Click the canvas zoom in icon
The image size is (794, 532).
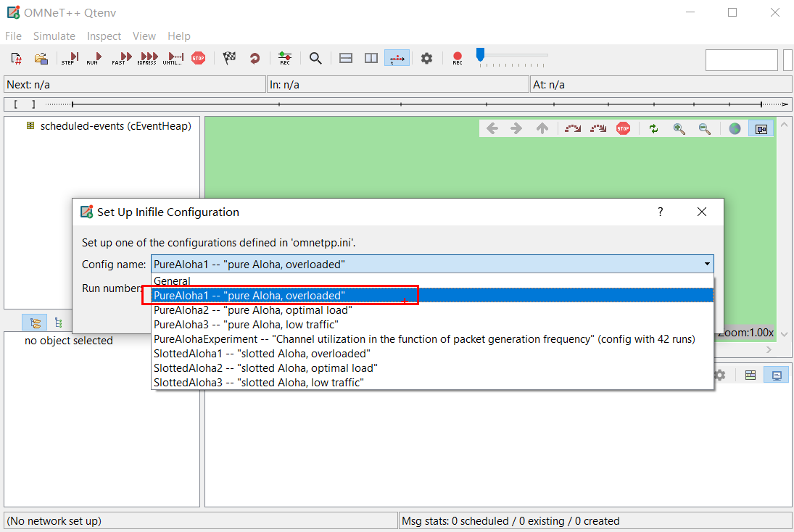tap(679, 128)
